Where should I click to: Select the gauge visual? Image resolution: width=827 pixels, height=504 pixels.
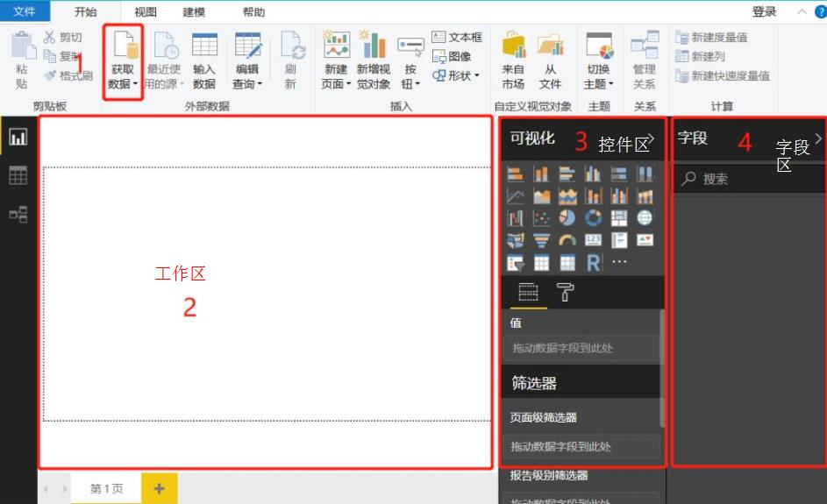pos(567,240)
